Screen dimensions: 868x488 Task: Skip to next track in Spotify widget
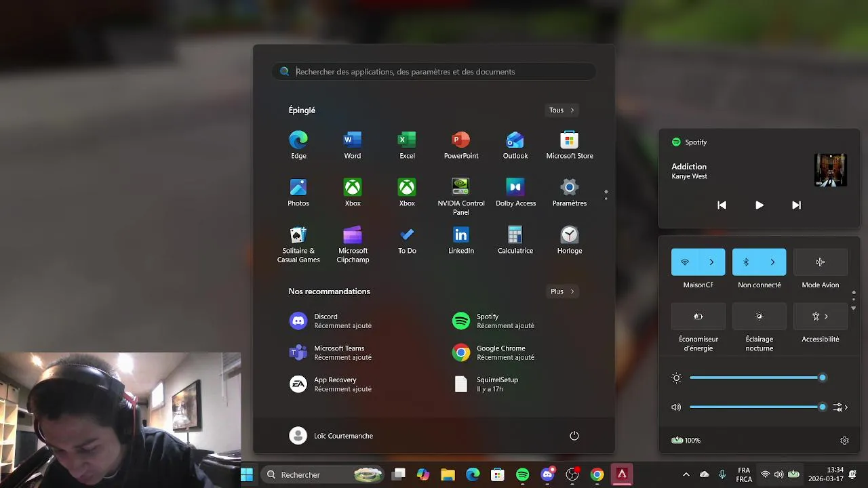pyautogui.click(x=797, y=205)
